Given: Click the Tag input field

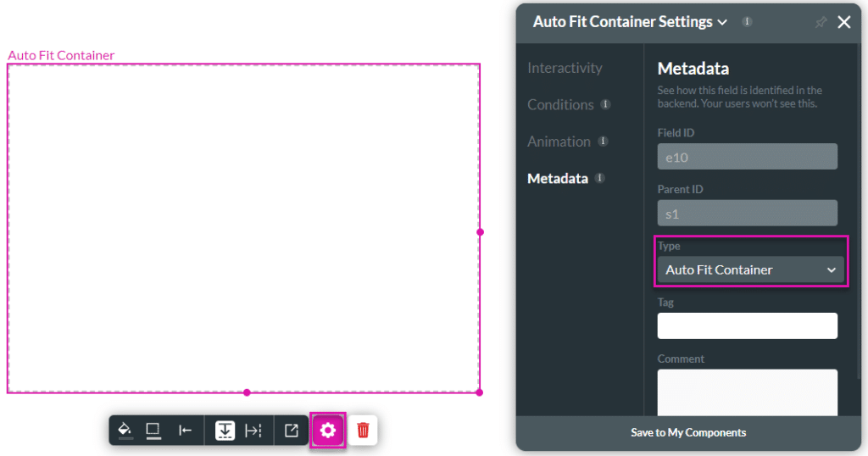Looking at the screenshot, I should click(x=747, y=325).
